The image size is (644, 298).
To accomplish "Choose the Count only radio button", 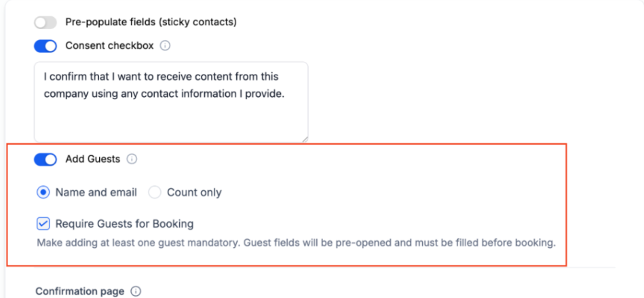I will click(x=155, y=193).
